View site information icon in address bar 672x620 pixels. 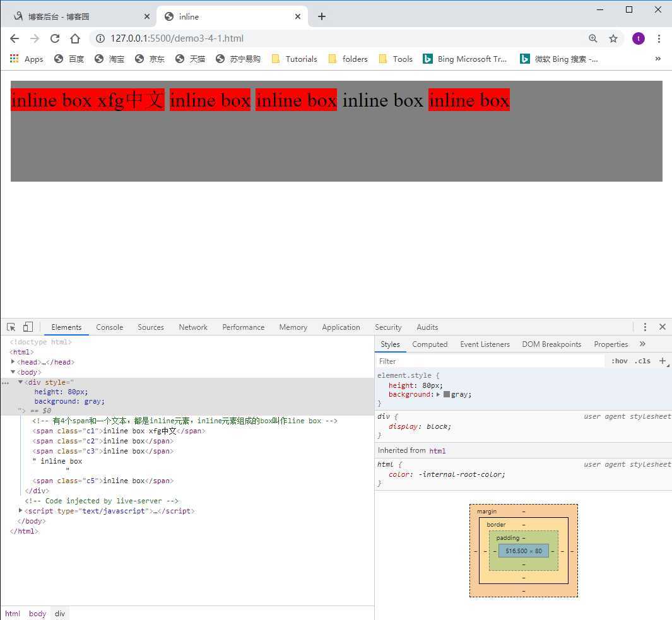(x=100, y=38)
